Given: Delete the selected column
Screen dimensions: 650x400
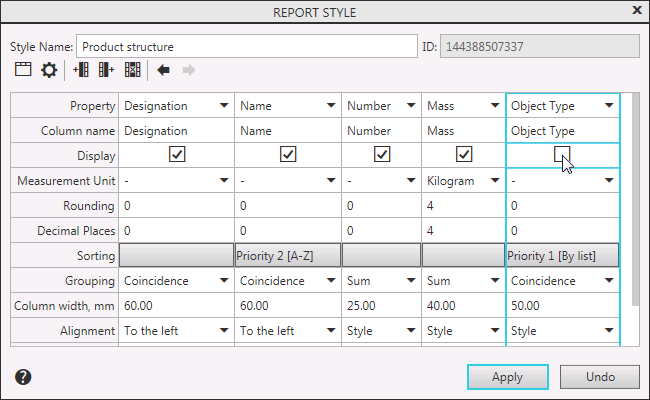Looking at the screenshot, I should click(132, 70).
